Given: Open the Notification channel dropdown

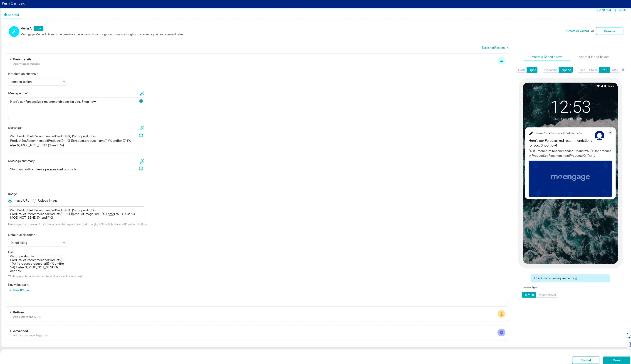Looking at the screenshot, I should tap(38, 82).
